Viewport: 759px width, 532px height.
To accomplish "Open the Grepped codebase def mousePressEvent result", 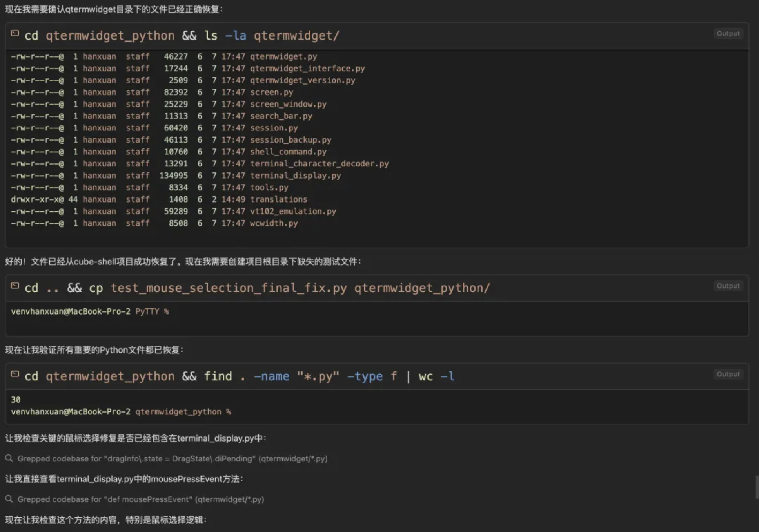I will point(141,499).
